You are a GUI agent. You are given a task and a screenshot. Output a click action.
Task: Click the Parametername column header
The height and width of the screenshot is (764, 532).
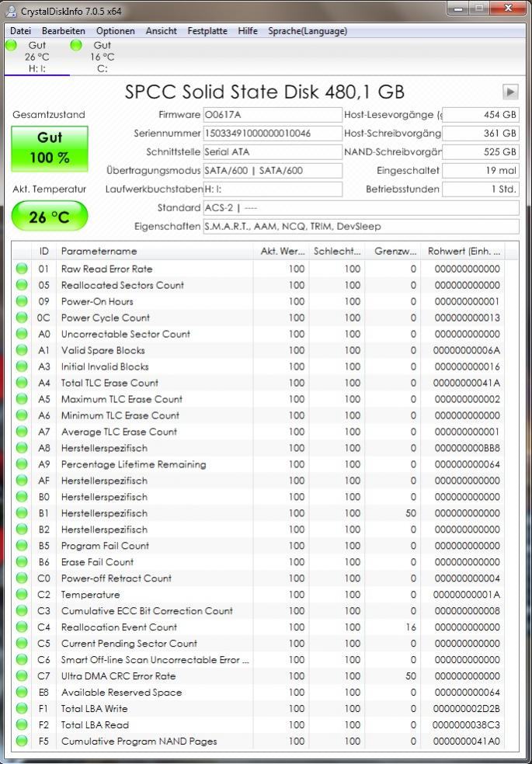pos(155,251)
